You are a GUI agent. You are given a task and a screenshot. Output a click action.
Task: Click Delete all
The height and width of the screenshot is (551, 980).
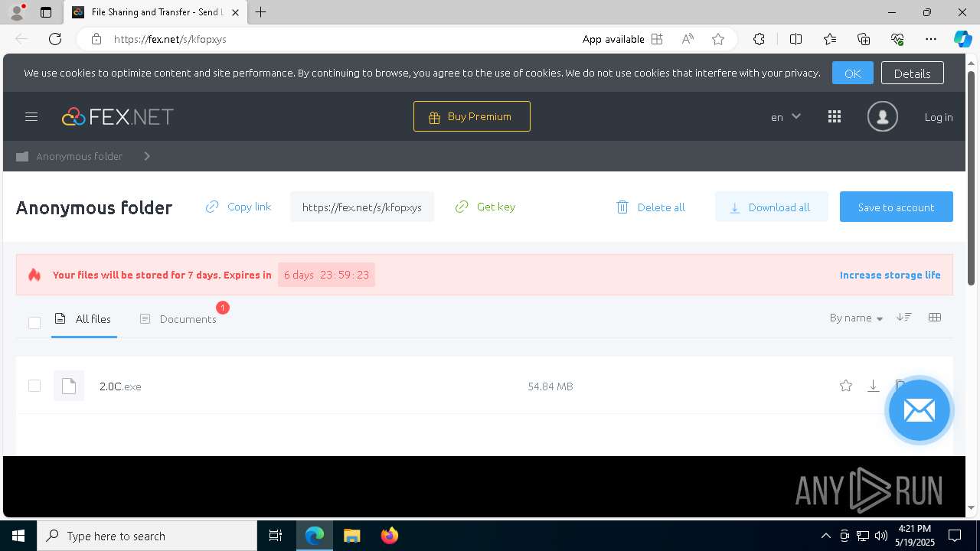click(651, 207)
